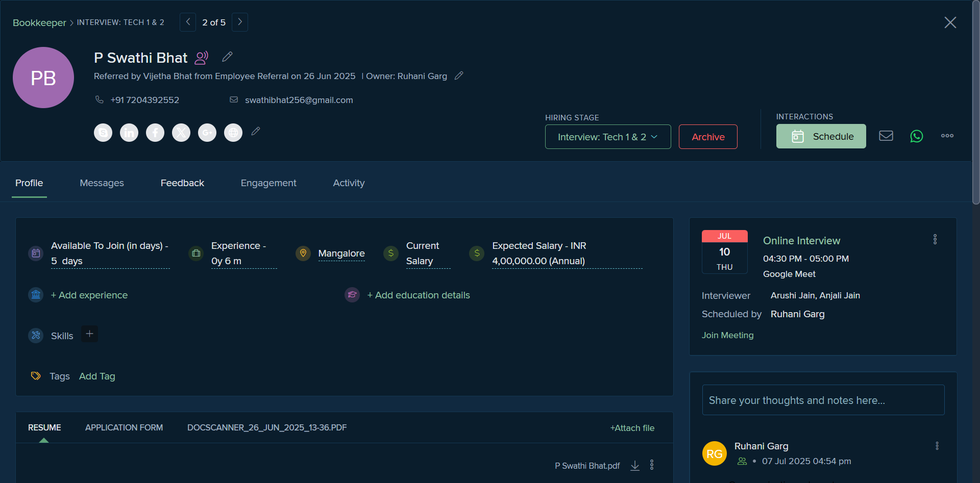Image resolution: width=980 pixels, height=483 pixels.
Task: Click the referral icon beside candidate name
Action: point(202,58)
